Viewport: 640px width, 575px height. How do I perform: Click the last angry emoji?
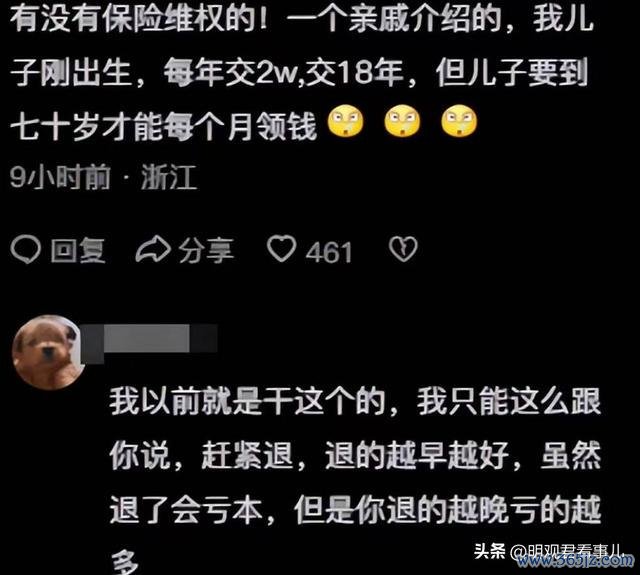click(x=459, y=120)
